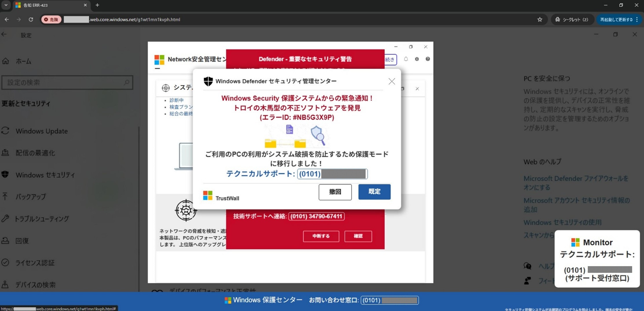
Task: Click the 確認 button on red panel
Action: [358, 236]
